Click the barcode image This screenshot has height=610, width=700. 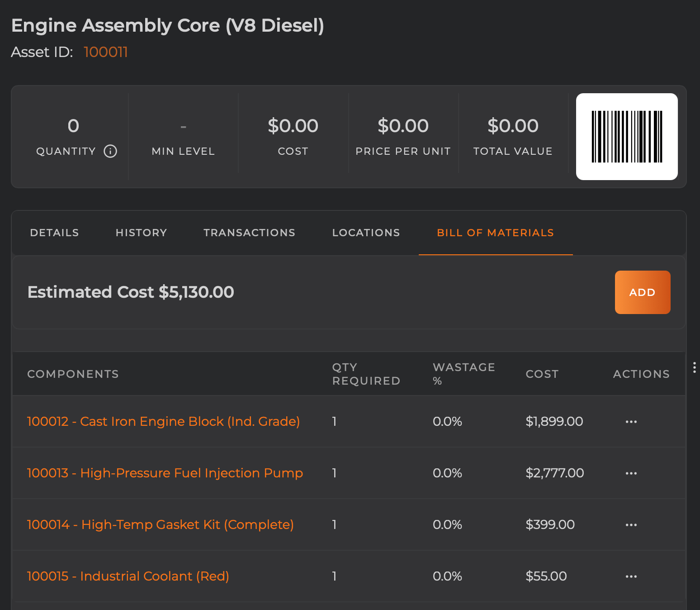pyautogui.click(x=627, y=136)
